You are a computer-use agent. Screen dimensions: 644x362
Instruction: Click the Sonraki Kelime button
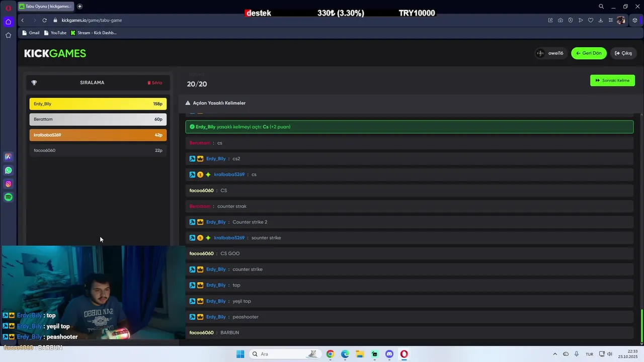tap(612, 80)
